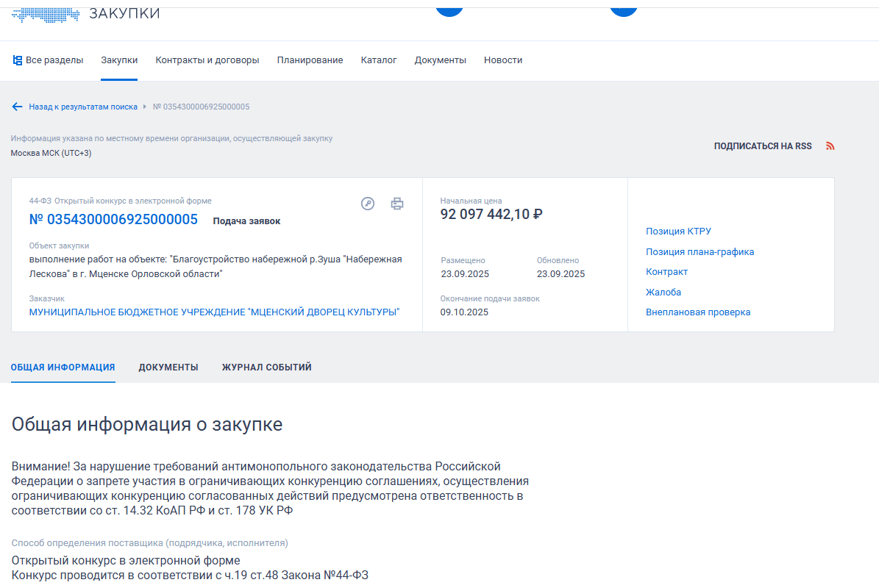Viewport: 879px width, 588px height.
Task: Click the back arrow icon
Action: click(x=18, y=107)
